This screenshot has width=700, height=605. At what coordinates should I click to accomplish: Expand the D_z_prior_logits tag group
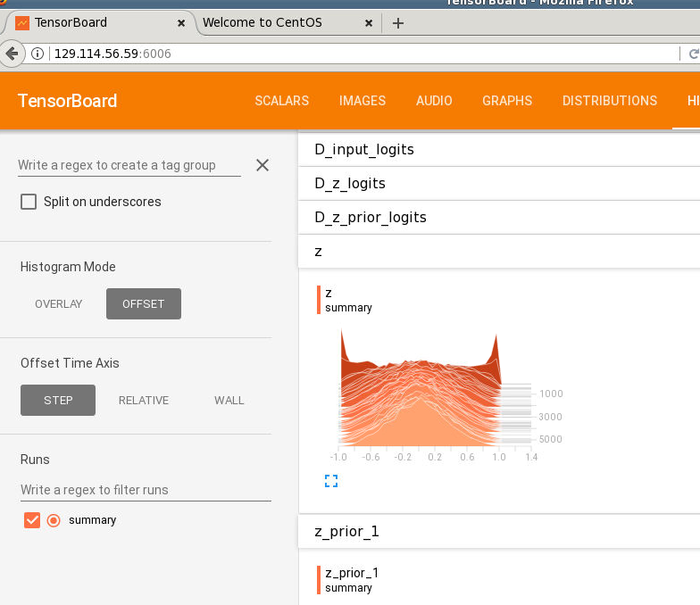[x=499, y=218]
